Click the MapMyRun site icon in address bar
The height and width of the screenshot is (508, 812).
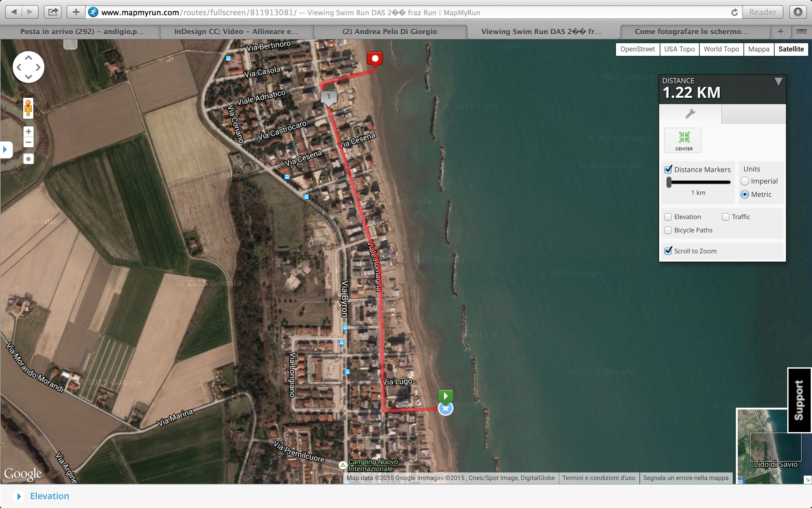point(93,12)
